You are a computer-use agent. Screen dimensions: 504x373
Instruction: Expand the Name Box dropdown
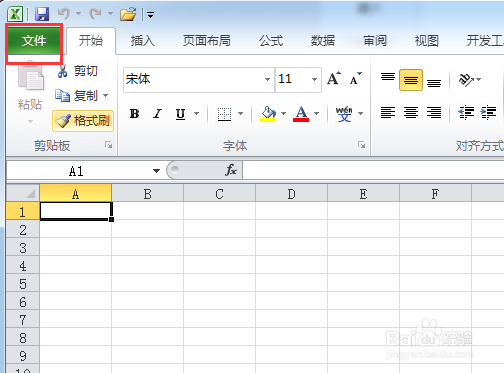point(156,171)
